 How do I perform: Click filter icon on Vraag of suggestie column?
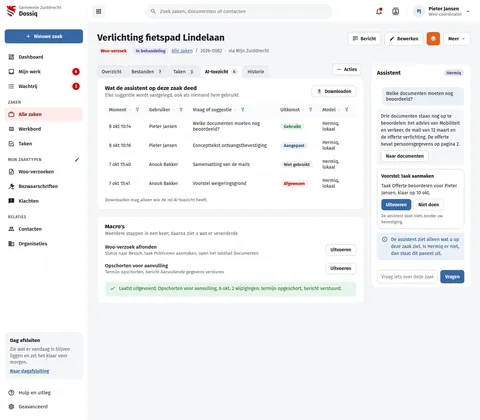coord(243,110)
